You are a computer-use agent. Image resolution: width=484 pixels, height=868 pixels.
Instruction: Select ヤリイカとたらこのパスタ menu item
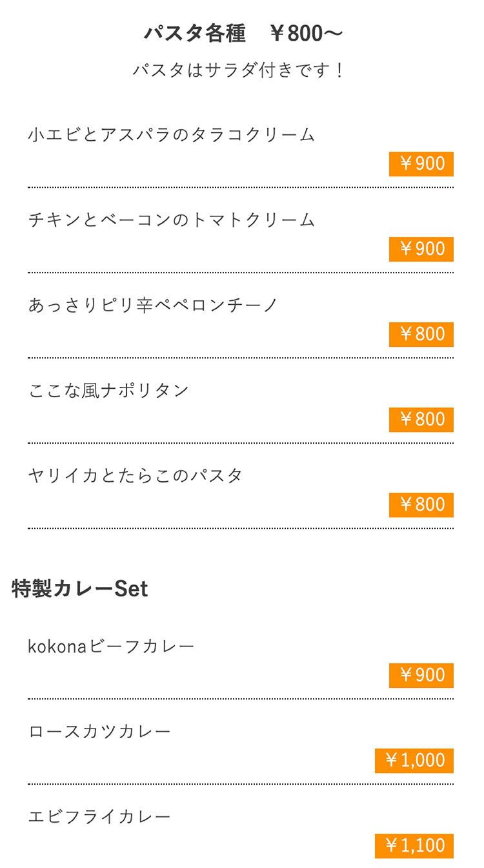point(136,476)
